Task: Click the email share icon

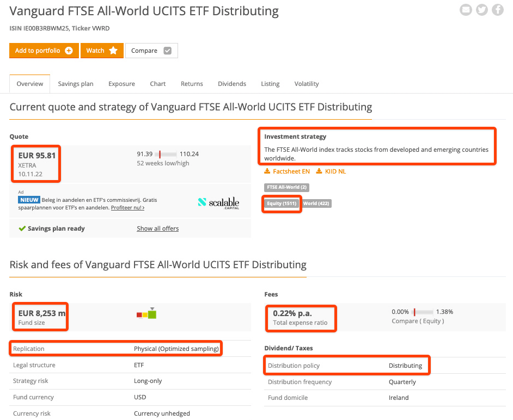Action: tap(466, 10)
